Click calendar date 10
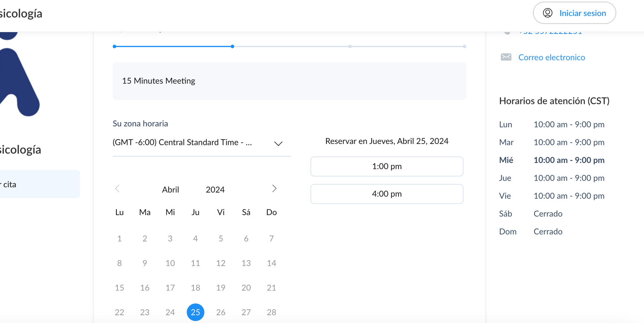The width and height of the screenshot is (644, 323). [170, 263]
